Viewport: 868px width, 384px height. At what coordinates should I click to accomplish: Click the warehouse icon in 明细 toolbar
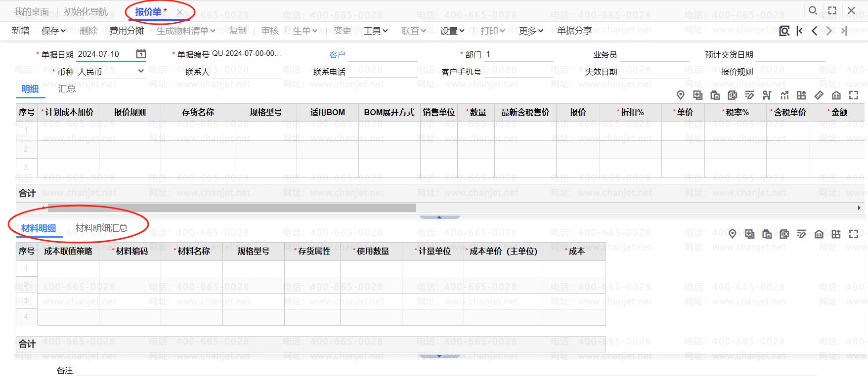tap(836, 95)
